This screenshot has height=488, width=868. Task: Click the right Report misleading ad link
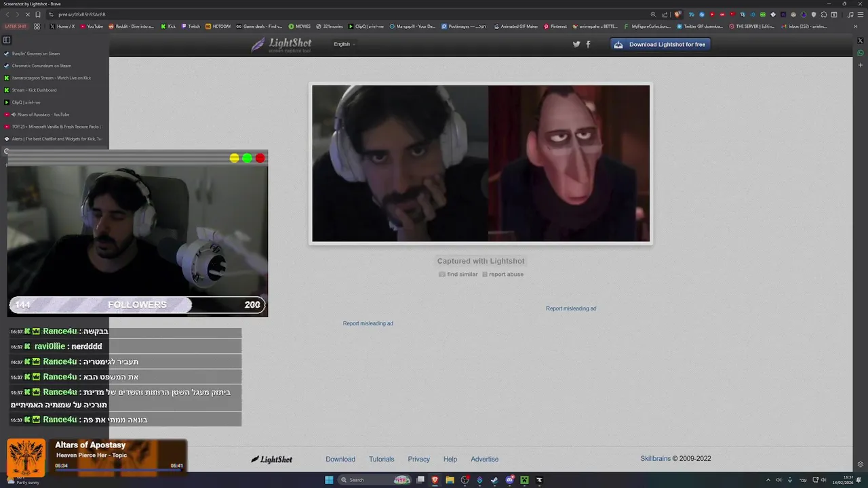point(571,308)
